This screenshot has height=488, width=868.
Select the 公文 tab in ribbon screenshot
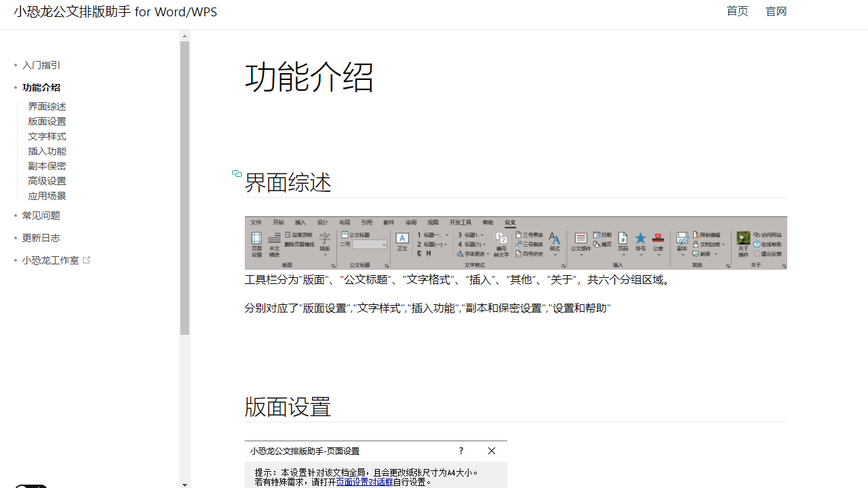tap(510, 222)
